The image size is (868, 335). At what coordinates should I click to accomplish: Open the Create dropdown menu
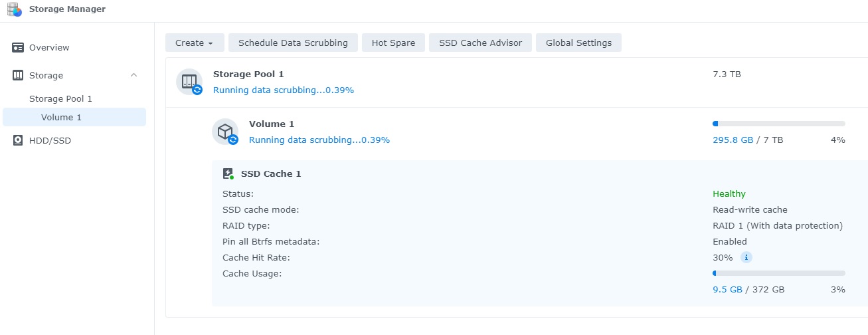pos(195,43)
